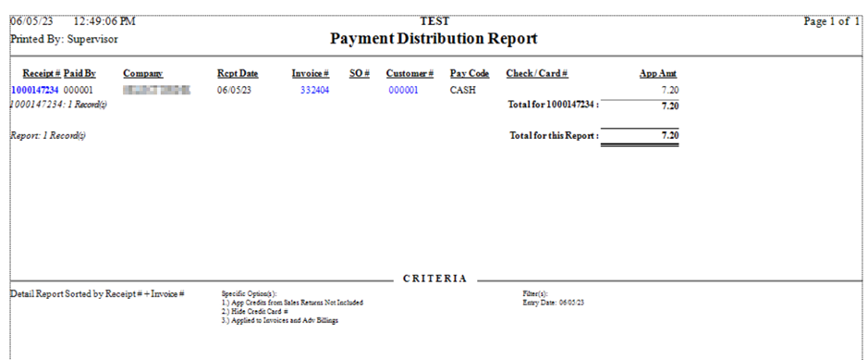Select the receipt date 06/05/23 cell
Image resolution: width=868 pixels, height=360 pixels.
tap(234, 91)
